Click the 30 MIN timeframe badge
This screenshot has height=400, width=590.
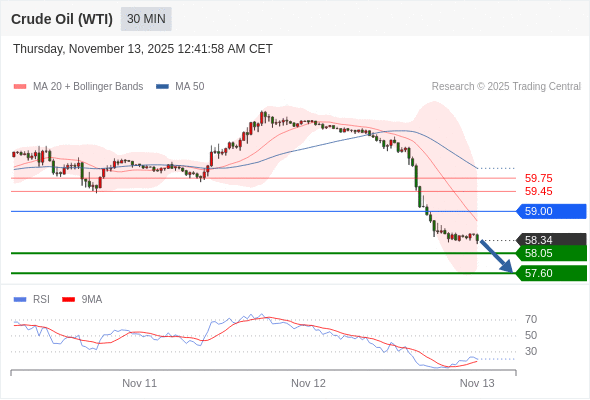tap(146, 19)
